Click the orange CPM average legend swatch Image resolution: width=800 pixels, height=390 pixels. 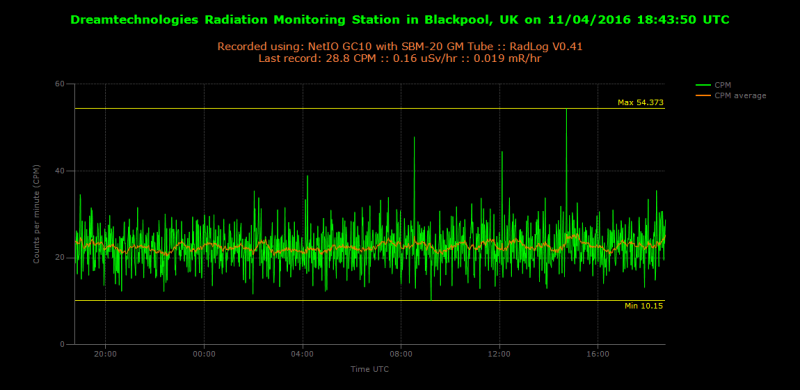pos(703,95)
